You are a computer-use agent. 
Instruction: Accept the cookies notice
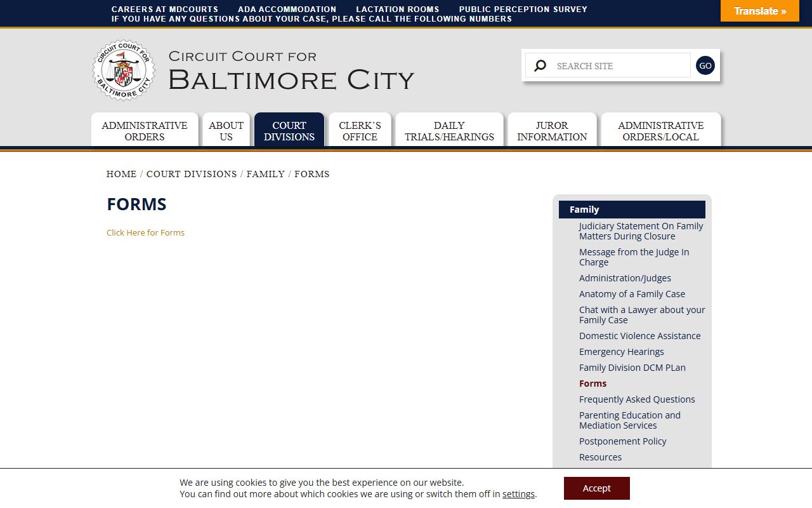click(x=596, y=488)
